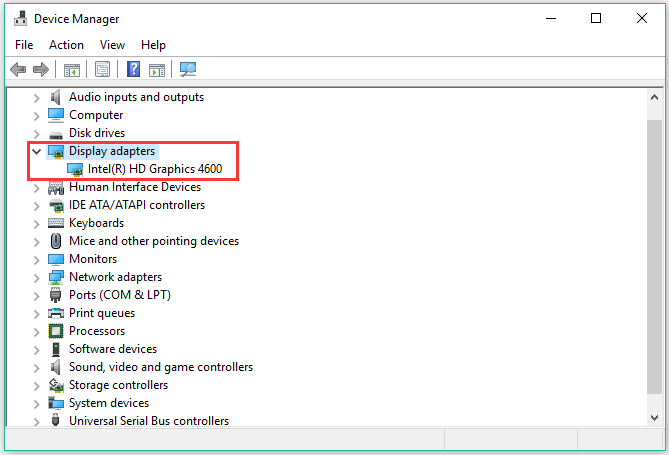Click the scrollbar down arrow
The width and height of the screenshot is (669, 455).
pos(654,418)
